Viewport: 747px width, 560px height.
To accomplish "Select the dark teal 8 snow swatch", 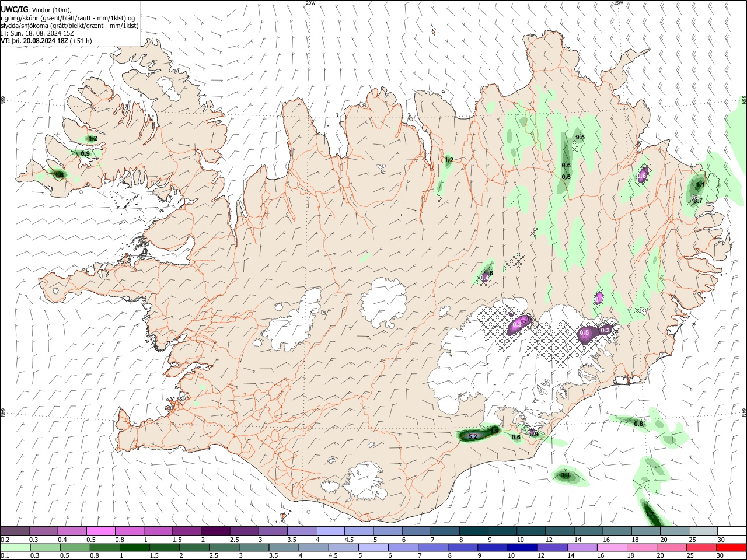I will point(474,531).
